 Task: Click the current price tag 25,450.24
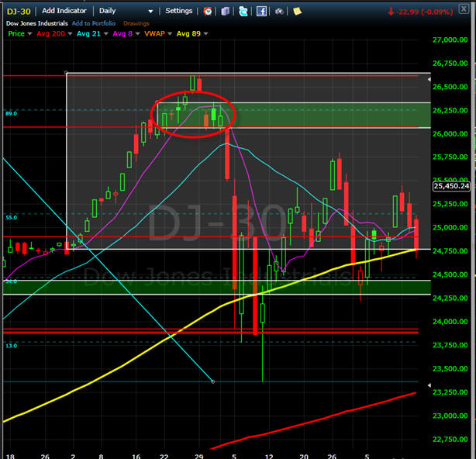[x=451, y=186]
